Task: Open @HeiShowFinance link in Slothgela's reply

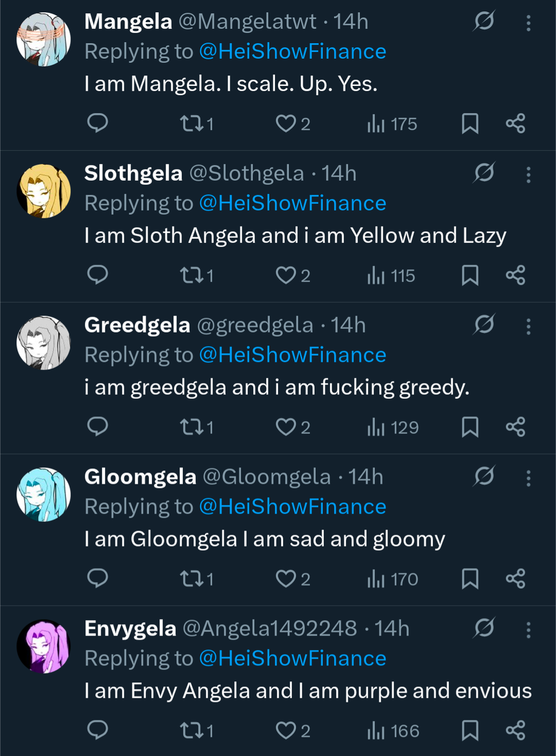Action: (x=292, y=203)
